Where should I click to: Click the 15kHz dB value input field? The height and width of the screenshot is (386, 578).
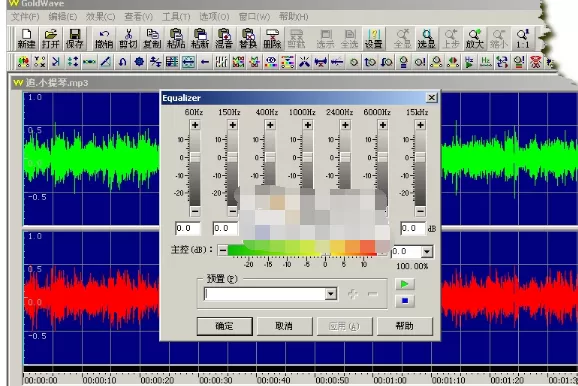click(x=413, y=229)
